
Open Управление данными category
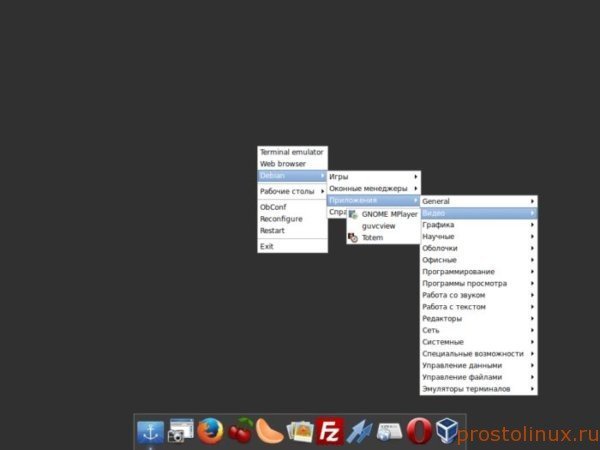point(478,365)
